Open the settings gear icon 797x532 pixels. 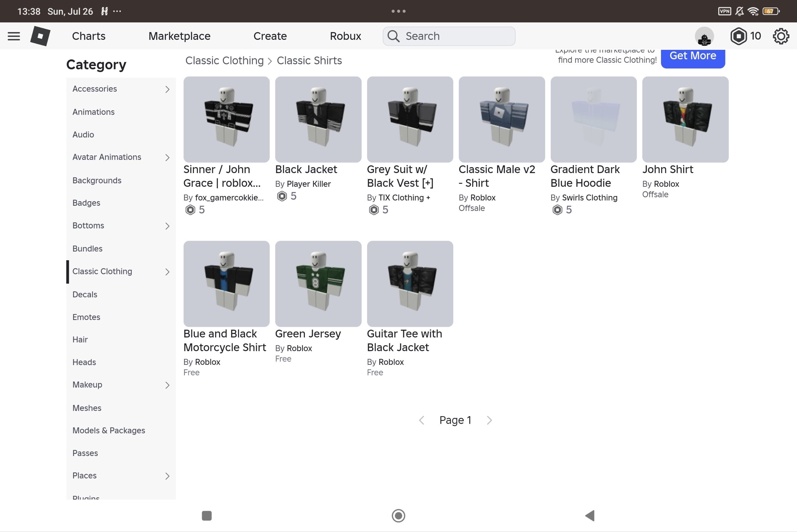pyautogui.click(x=781, y=36)
